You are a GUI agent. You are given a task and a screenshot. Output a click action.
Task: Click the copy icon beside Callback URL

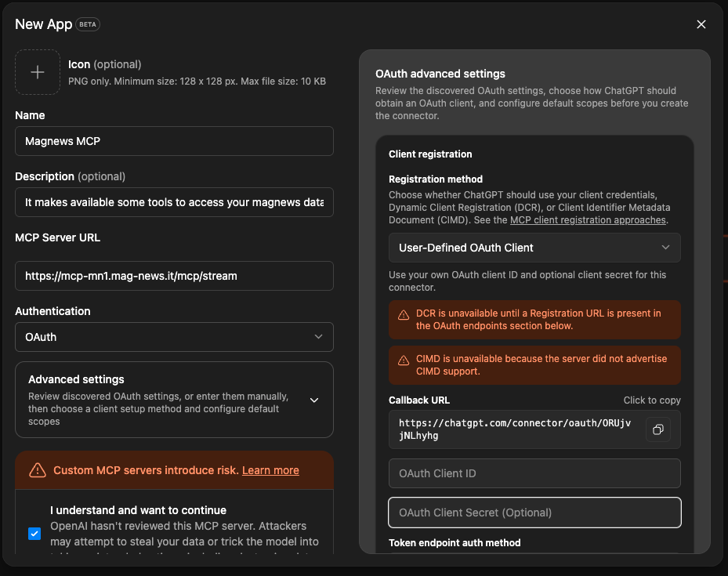(x=658, y=429)
